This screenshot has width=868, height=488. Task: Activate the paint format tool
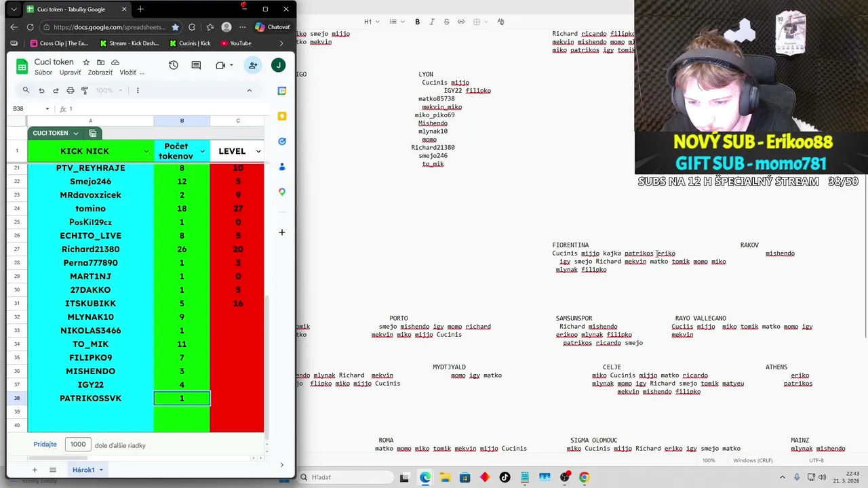click(x=85, y=90)
